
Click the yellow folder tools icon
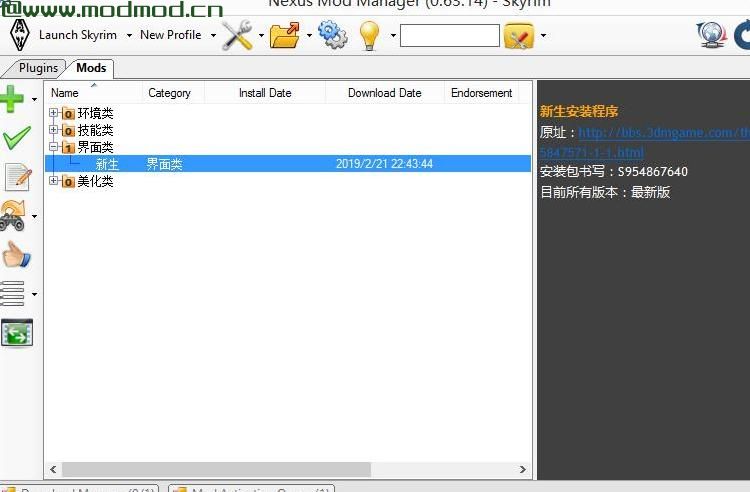pyautogui.click(x=519, y=35)
